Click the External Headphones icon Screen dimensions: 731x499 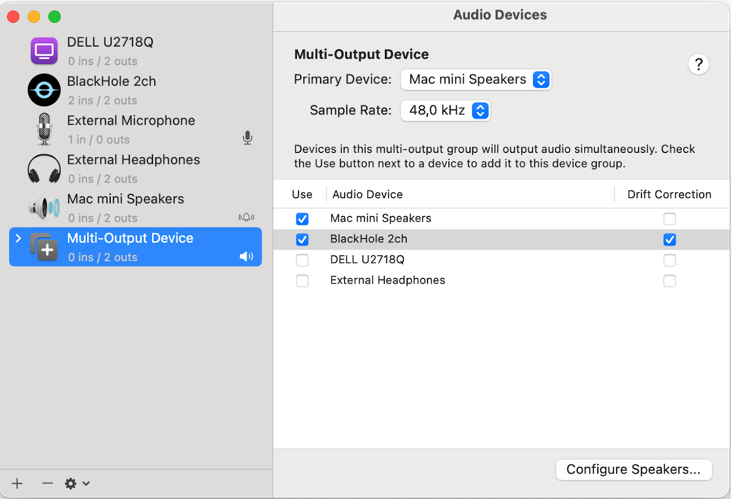coord(44,169)
